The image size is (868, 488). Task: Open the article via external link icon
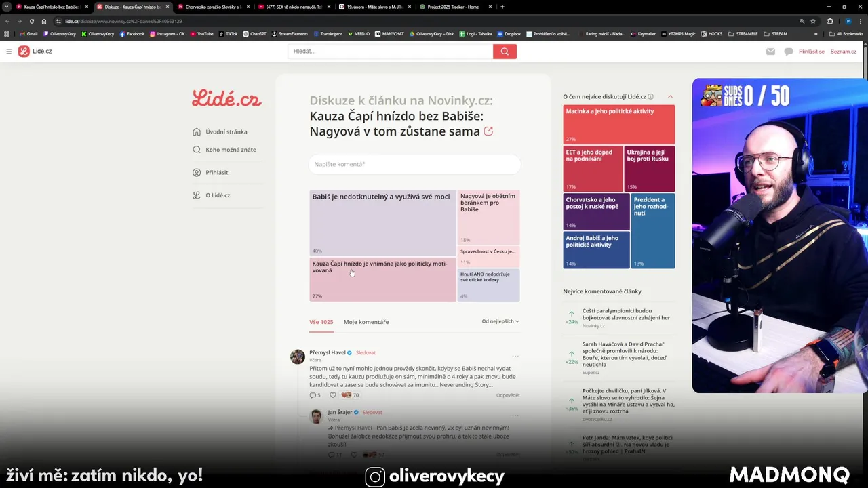[x=488, y=131]
